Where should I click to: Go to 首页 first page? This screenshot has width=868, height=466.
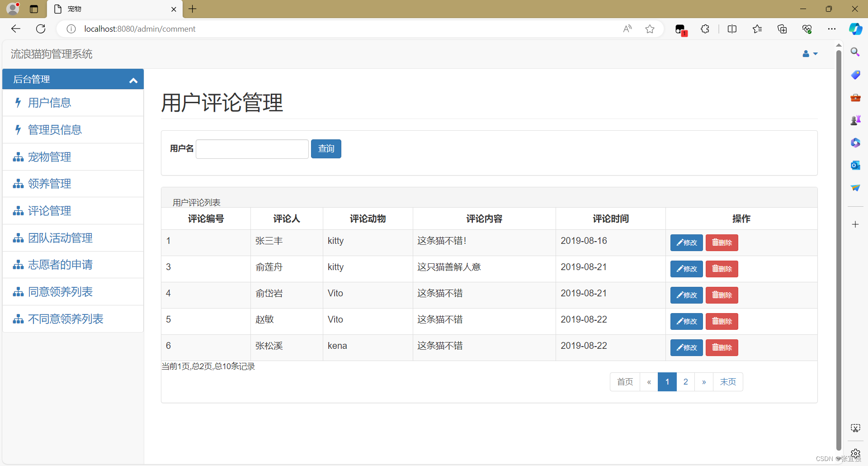point(625,382)
